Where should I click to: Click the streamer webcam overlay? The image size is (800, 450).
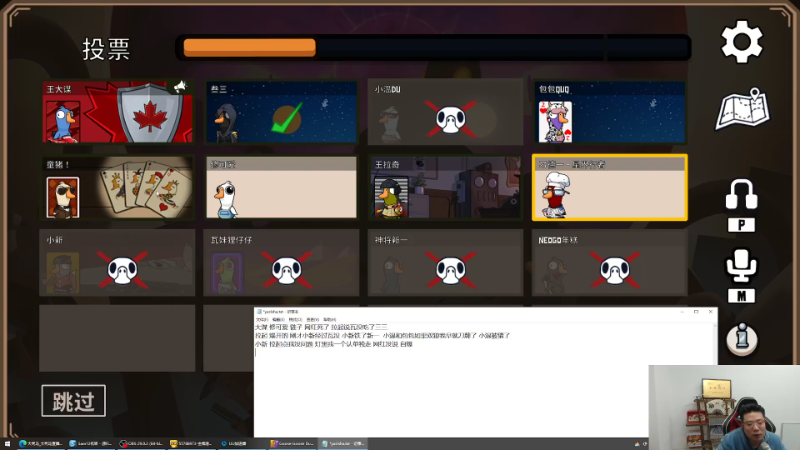click(x=724, y=407)
